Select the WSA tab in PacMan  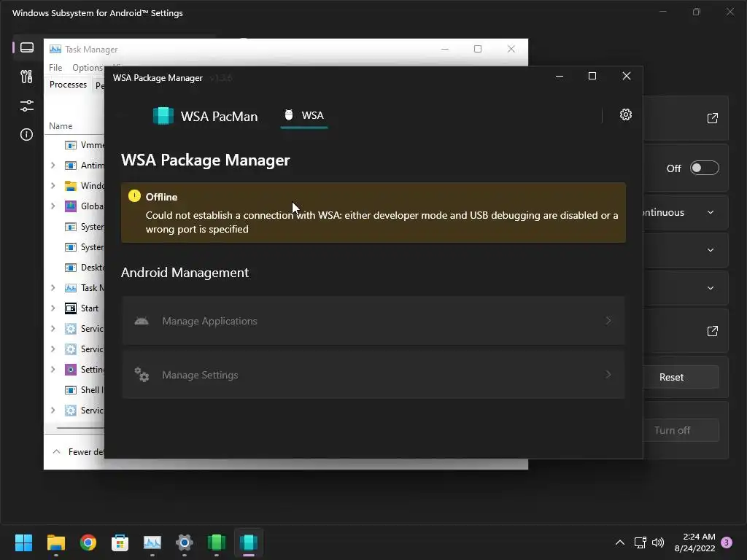pos(304,116)
